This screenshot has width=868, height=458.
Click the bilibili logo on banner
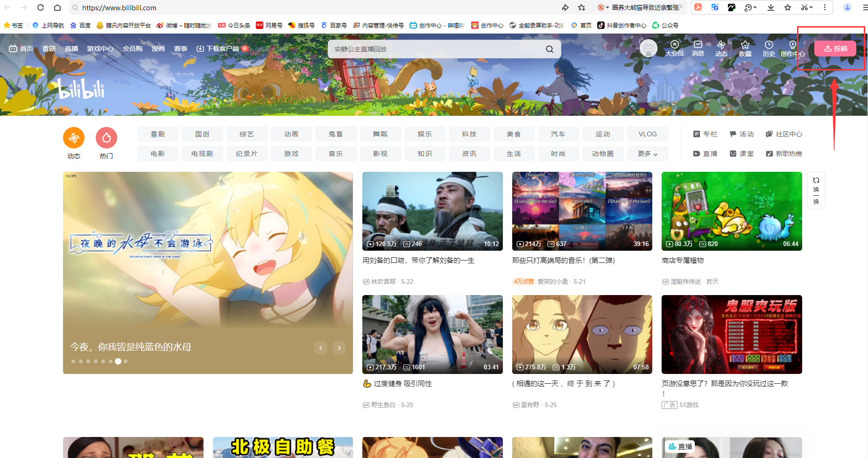(x=81, y=88)
